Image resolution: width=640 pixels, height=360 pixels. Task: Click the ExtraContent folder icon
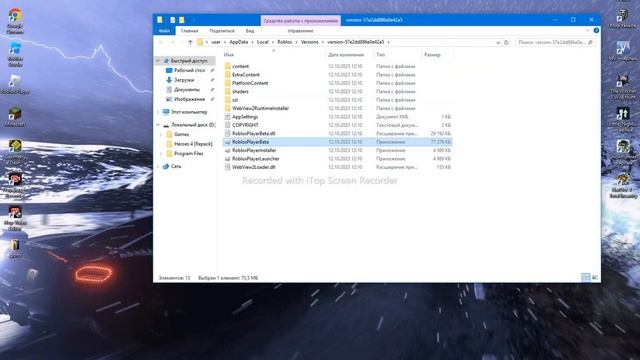point(227,75)
